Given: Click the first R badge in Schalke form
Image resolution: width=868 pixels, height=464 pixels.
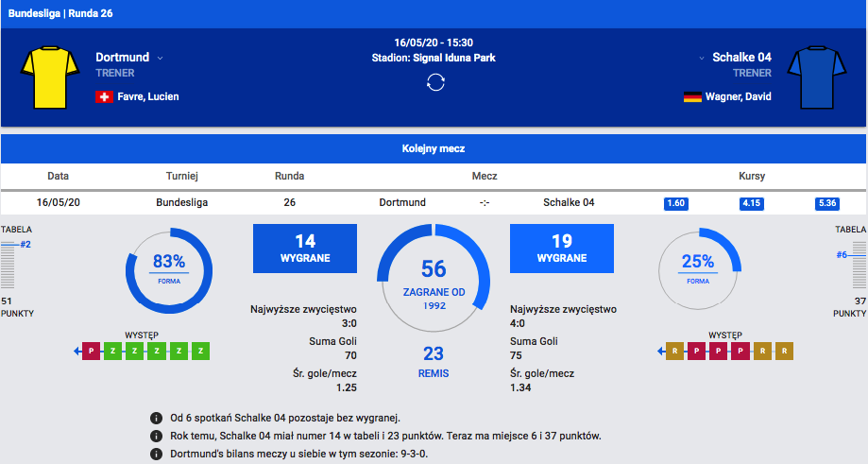Looking at the screenshot, I should click(674, 351).
